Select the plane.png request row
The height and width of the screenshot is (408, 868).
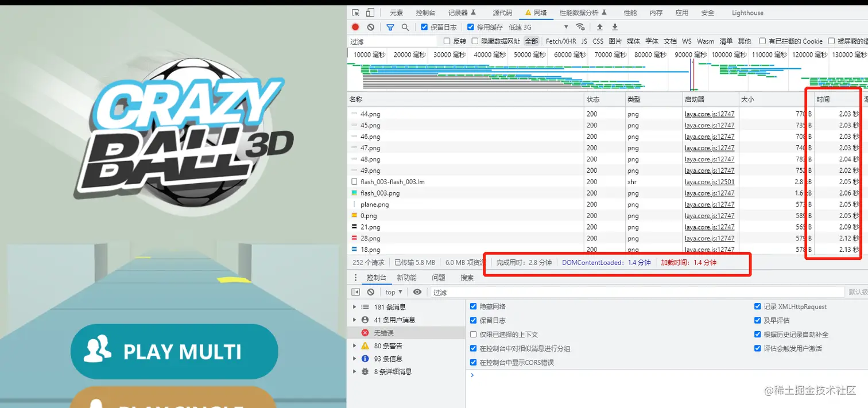(x=607, y=204)
